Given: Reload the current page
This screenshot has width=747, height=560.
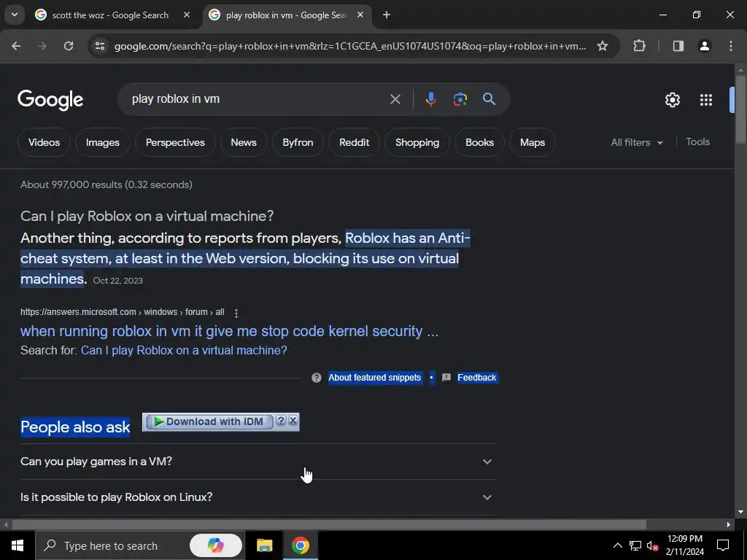Looking at the screenshot, I should tap(69, 46).
